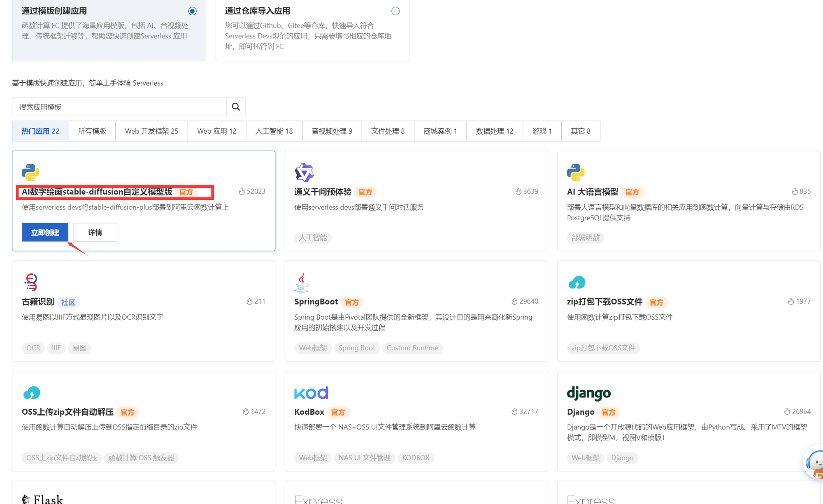
Task: Switch to the 所有模版 tab
Action: (92, 131)
